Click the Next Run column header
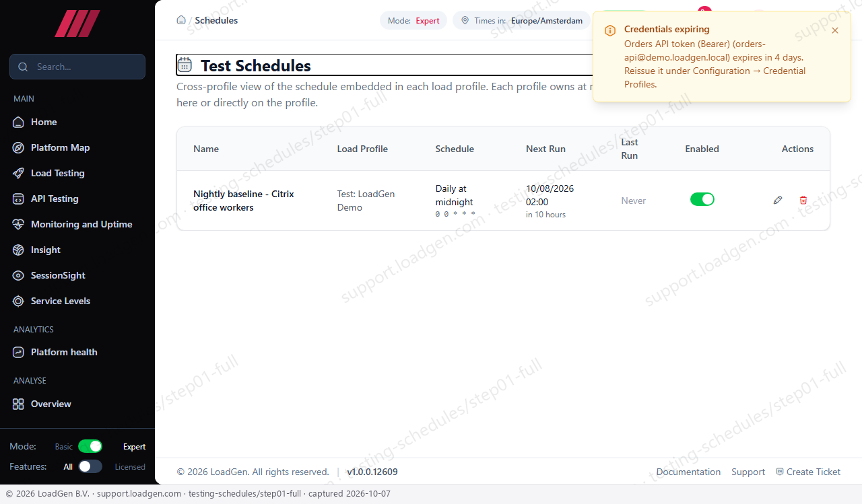Image resolution: width=862 pixels, height=504 pixels. [545, 149]
